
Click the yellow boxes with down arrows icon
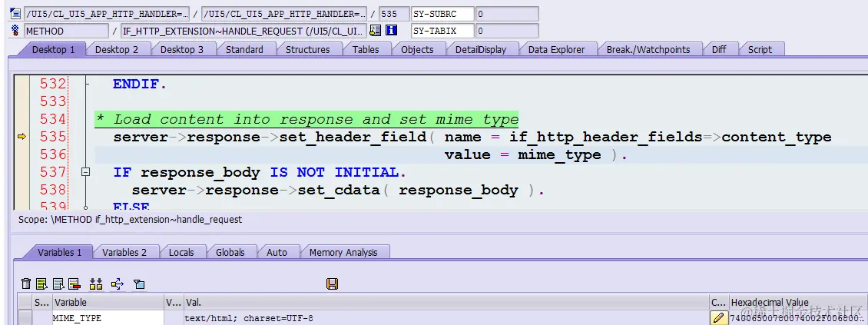pyautogui.click(x=96, y=284)
